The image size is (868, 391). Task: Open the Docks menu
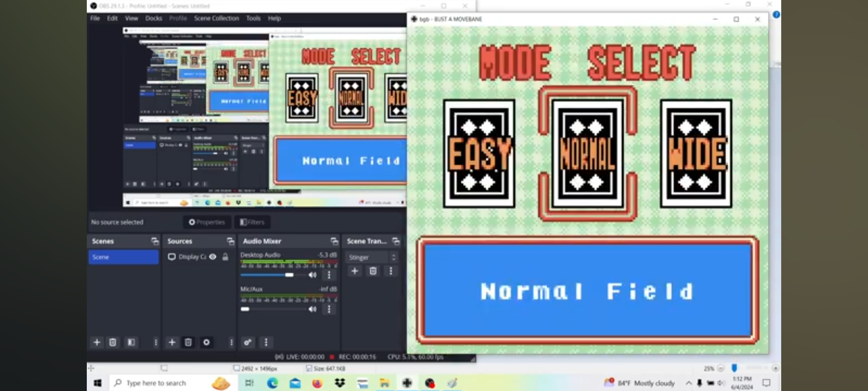[x=153, y=18]
